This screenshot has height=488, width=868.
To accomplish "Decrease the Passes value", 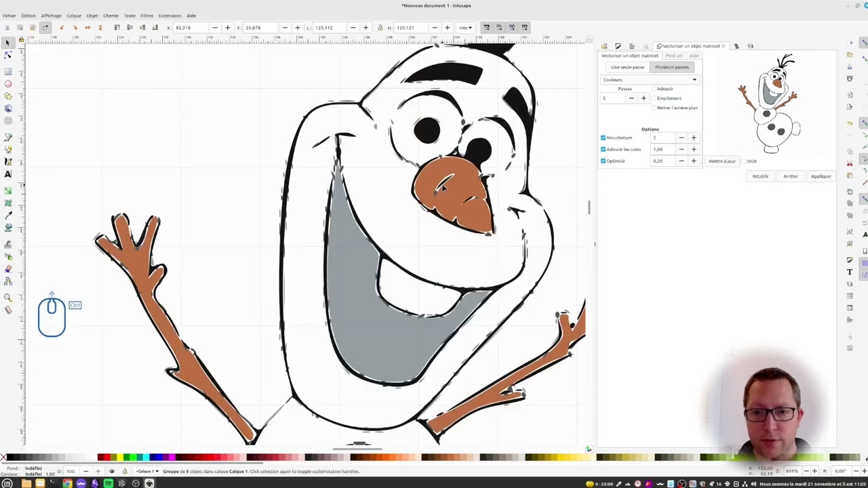I will point(631,98).
